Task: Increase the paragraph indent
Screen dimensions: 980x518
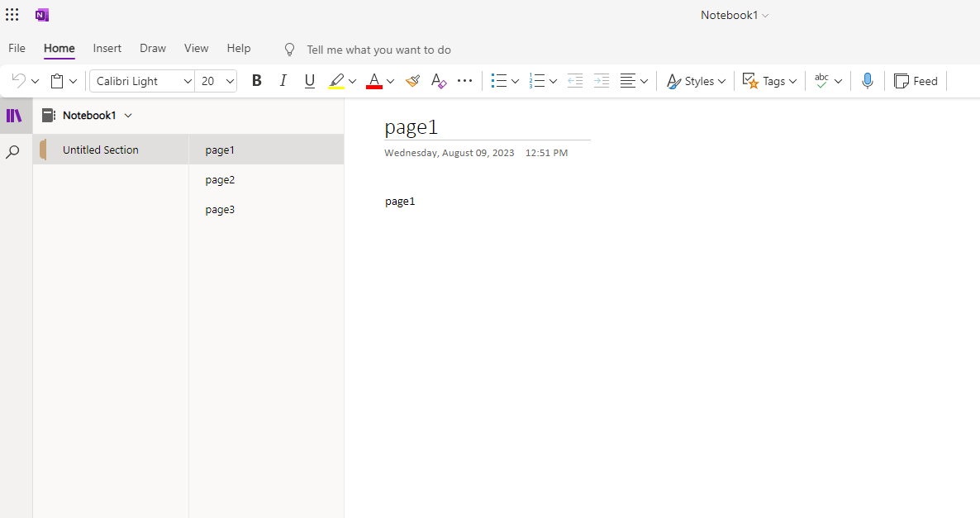Action: click(601, 80)
